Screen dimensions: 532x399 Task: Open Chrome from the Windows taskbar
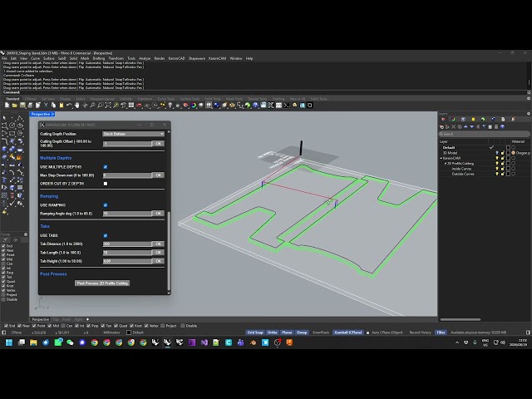tap(95, 342)
